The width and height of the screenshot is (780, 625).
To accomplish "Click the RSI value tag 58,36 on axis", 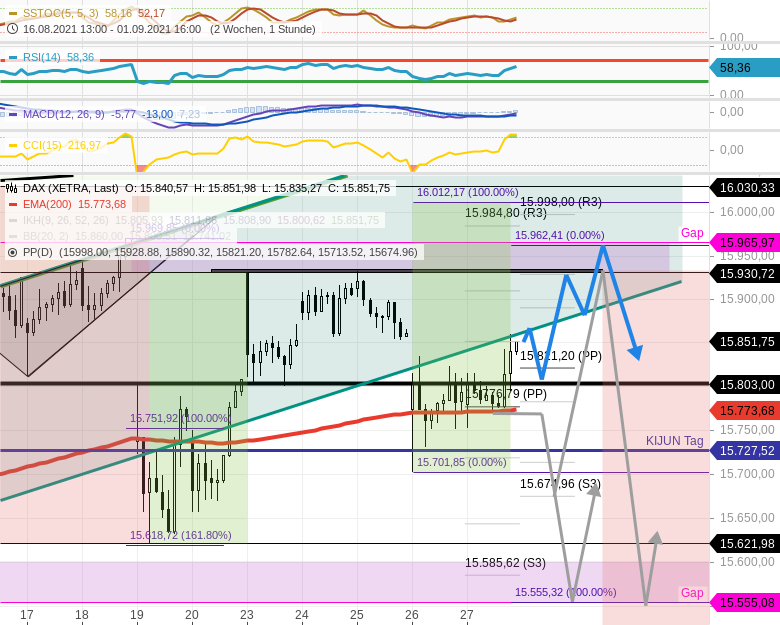I will click(x=745, y=68).
